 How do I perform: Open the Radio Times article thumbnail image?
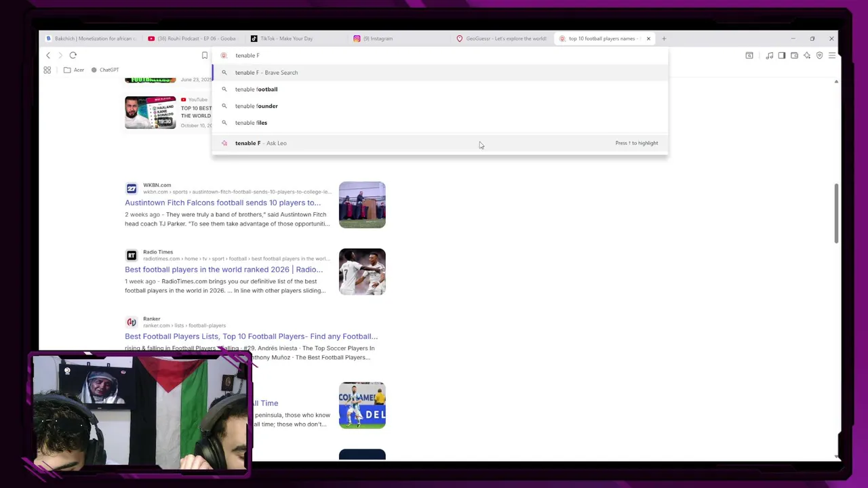362,272
